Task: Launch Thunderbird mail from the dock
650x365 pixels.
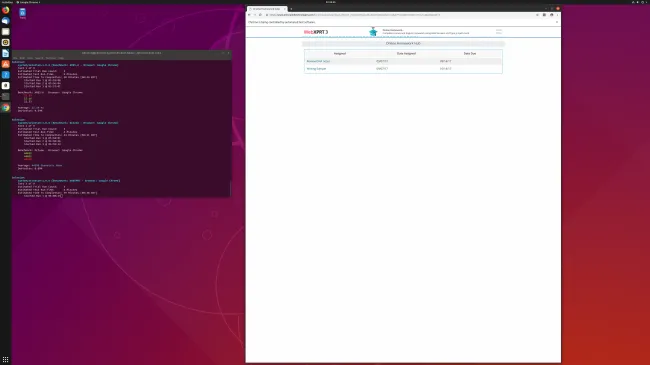Action: pos(5,21)
